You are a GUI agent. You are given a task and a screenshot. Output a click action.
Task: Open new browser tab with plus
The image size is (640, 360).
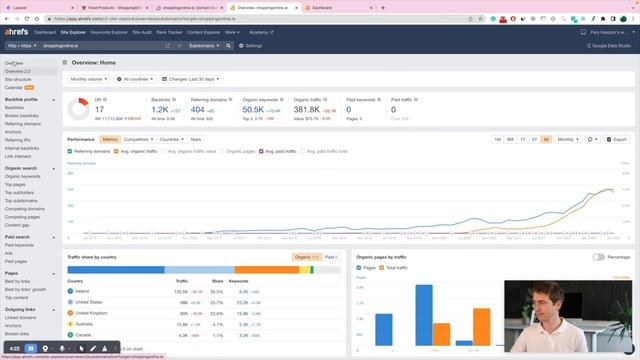pos(383,7)
